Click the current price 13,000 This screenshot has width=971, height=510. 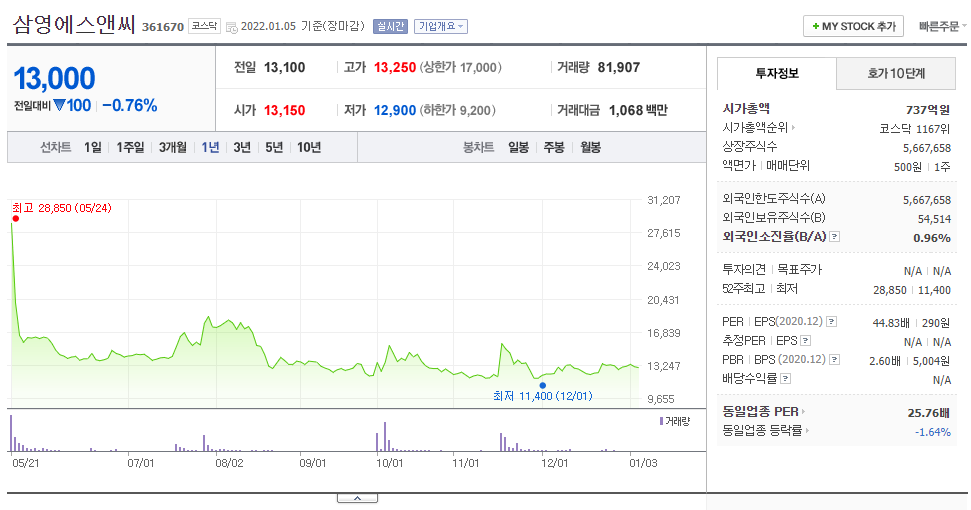click(54, 79)
